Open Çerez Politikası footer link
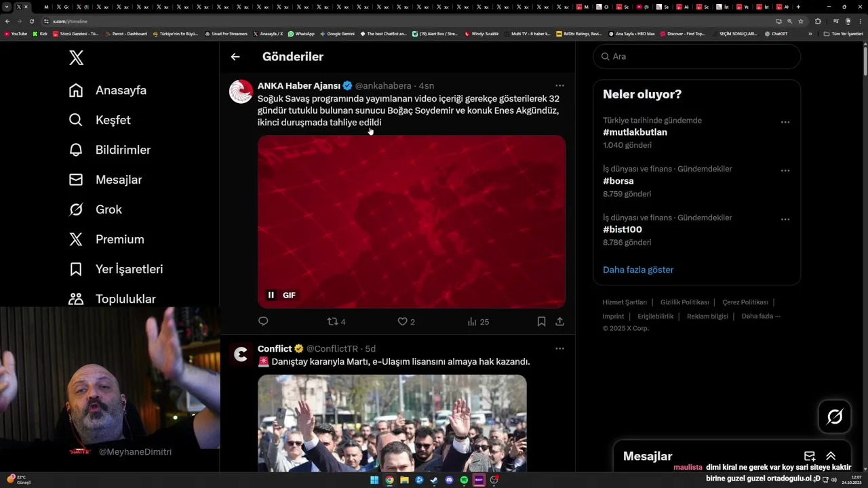868x488 pixels. tap(745, 302)
